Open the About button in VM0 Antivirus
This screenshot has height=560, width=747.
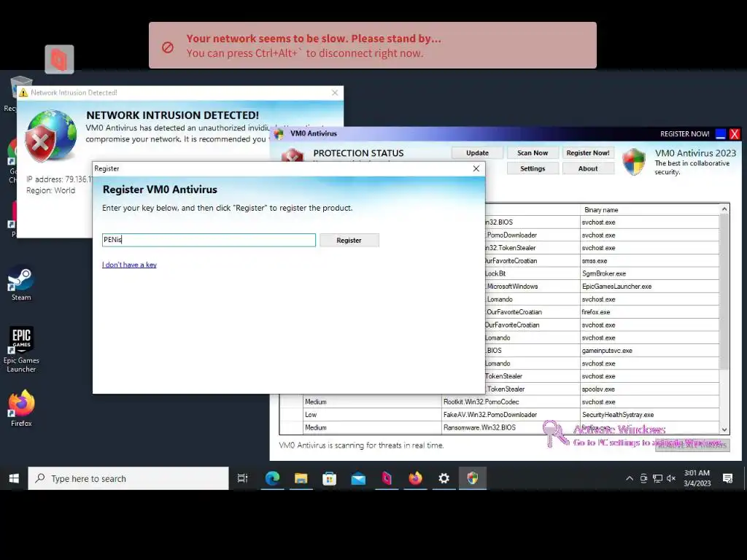(588, 168)
